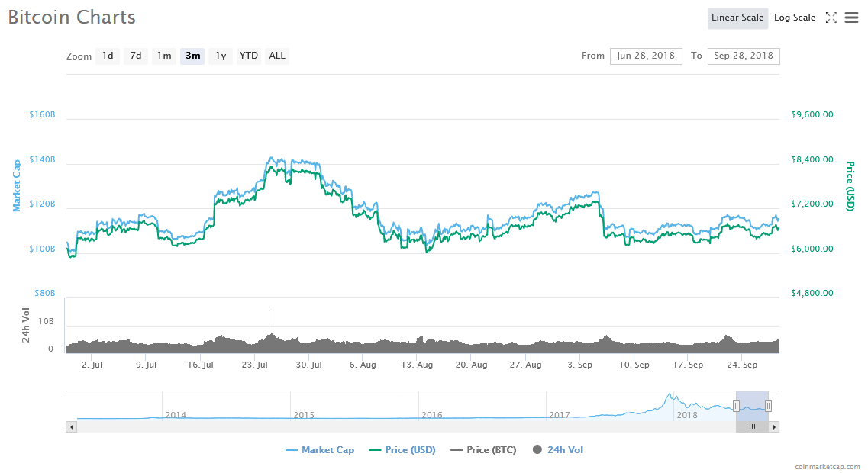Open the chart hamburger menu

[851, 18]
